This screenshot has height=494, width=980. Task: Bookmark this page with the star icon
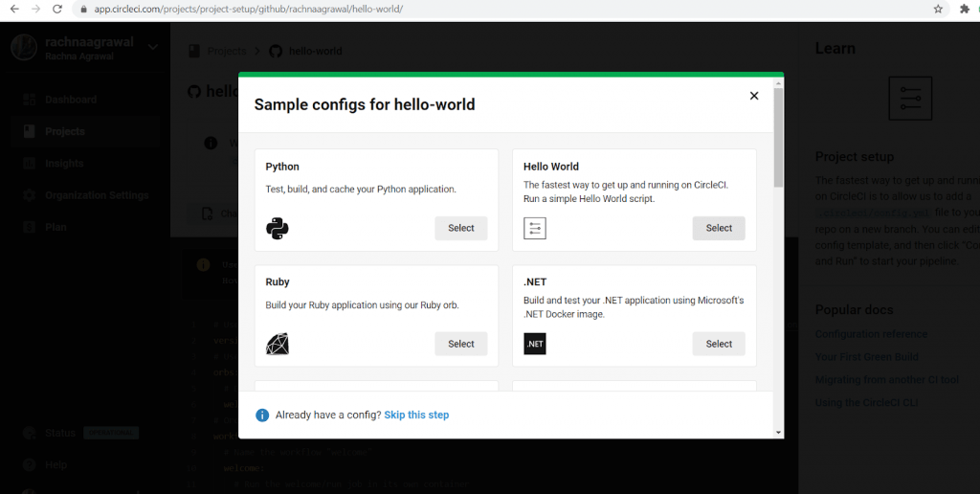click(x=938, y=9)
